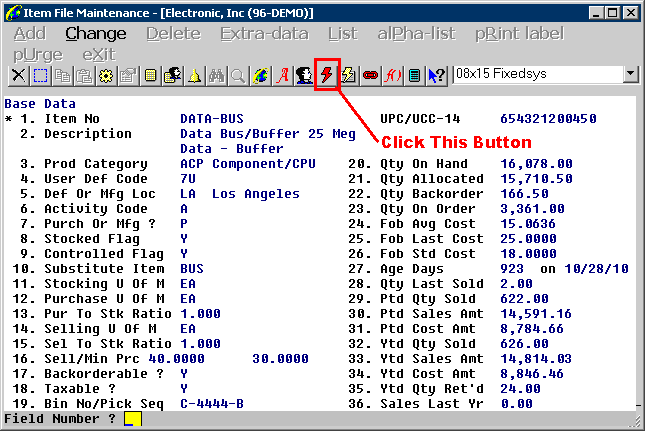Click the Base Data heading

pyautogui.click(x=40, y=104)
